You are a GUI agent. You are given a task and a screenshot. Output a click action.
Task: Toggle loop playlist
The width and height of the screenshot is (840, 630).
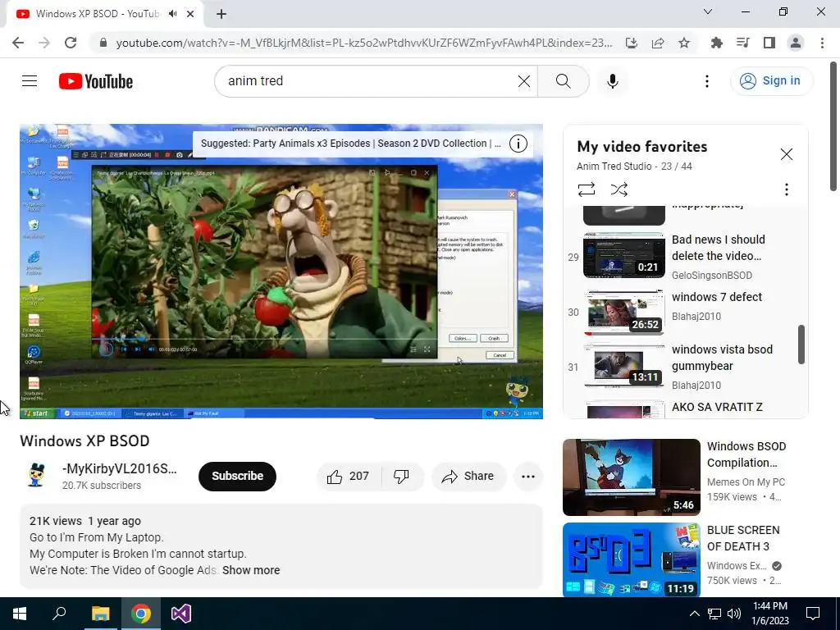pyautogui.click(x=587, y=189)
